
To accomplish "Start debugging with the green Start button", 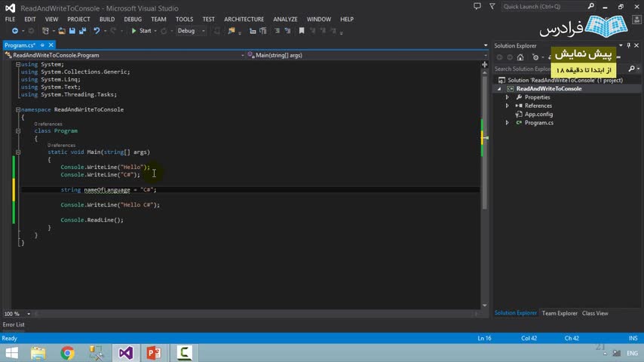I will [141, 31].
